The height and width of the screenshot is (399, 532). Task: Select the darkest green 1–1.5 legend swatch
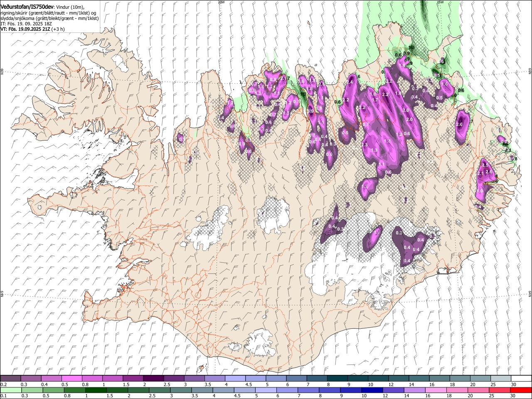(x=96, y=390)
